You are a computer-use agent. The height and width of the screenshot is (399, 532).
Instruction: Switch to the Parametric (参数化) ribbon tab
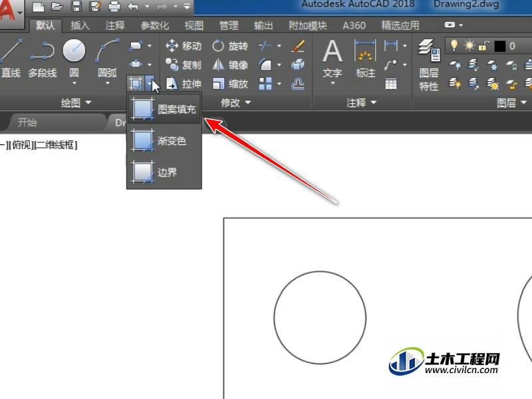coord(155,25)
